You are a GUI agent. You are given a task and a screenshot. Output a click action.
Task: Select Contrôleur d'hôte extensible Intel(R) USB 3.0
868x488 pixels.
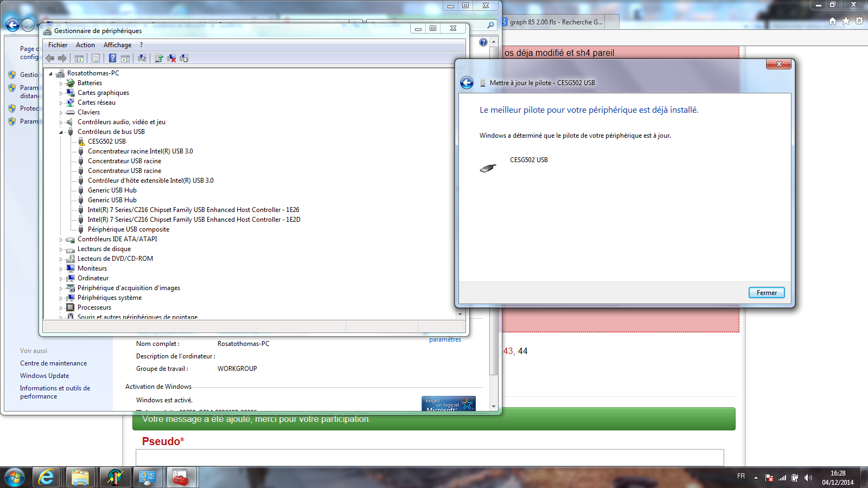click(150, 181)
